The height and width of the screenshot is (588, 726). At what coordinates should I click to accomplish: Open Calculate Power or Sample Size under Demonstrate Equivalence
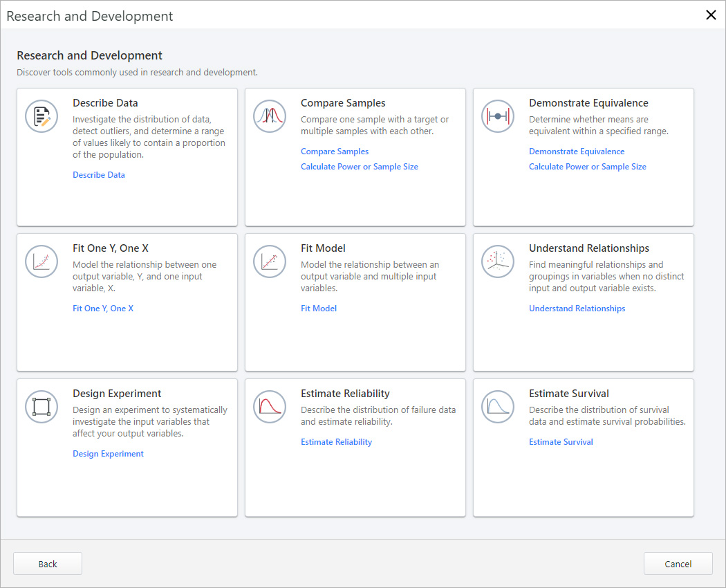pyautogui.click(x=588, y=166)
